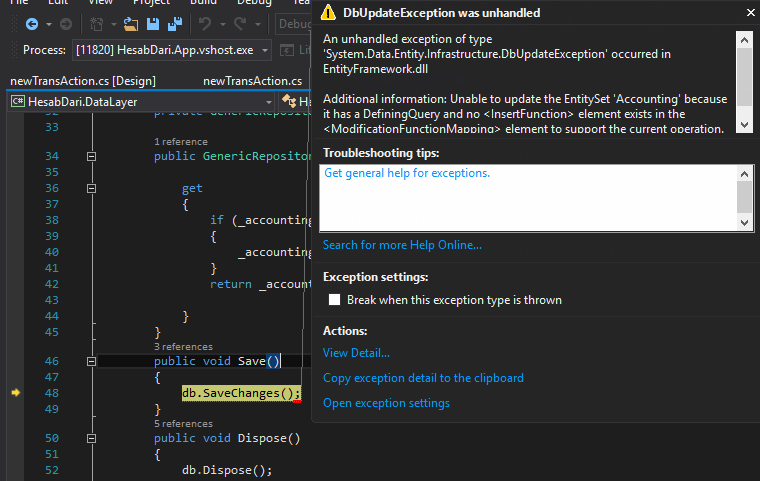Click the Navigate Backward arrow icon
This screenshot has height=481, width=760.
point(31,23)
